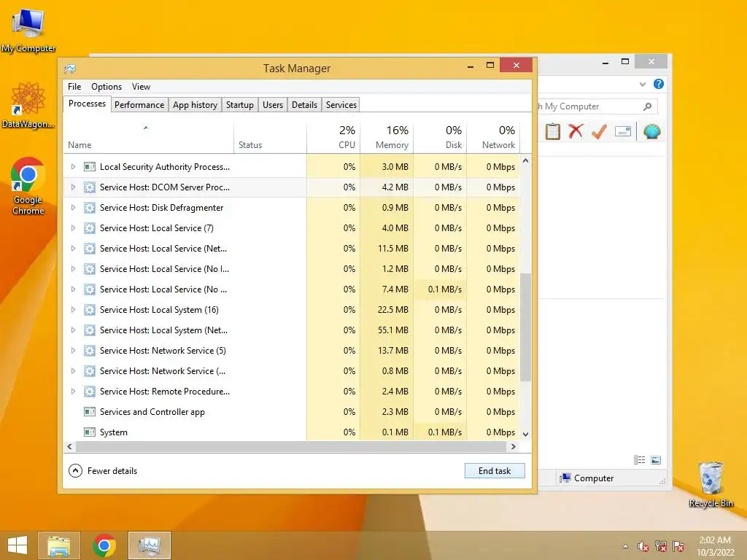The height and width of the screenshot is (560, 747).
Task: Click the Task Manager title bar icon
Action: pyautogui.click(x=70, y=69)
